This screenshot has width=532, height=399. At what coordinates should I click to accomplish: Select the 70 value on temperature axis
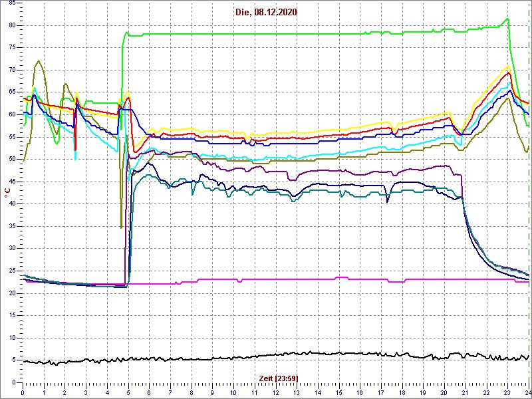click(12, 70)
